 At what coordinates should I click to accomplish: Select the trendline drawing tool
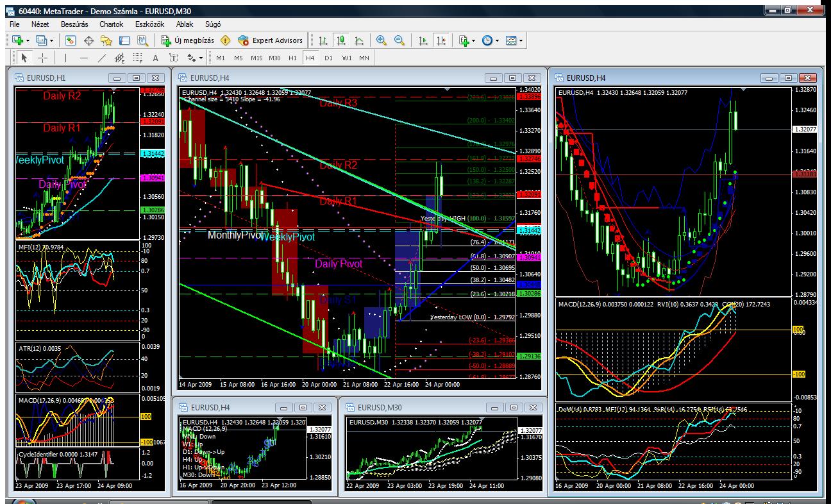pyautogui.click(x=101, y=58)
